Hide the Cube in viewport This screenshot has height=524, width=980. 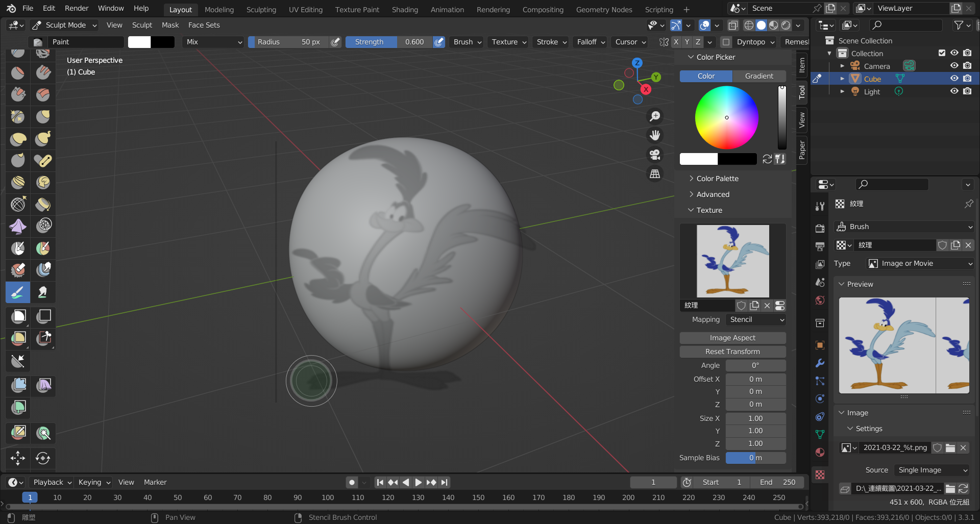tap(954, 79)
